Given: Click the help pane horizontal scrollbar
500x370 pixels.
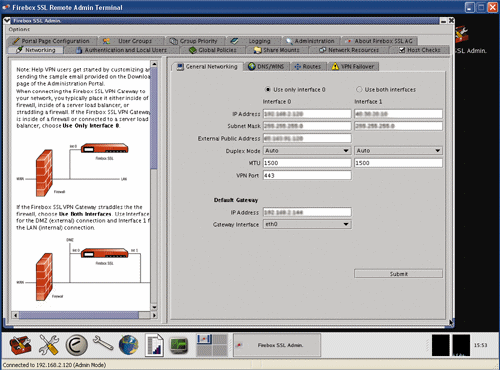Looking at the screenshot, I should [x=84, y=315].
